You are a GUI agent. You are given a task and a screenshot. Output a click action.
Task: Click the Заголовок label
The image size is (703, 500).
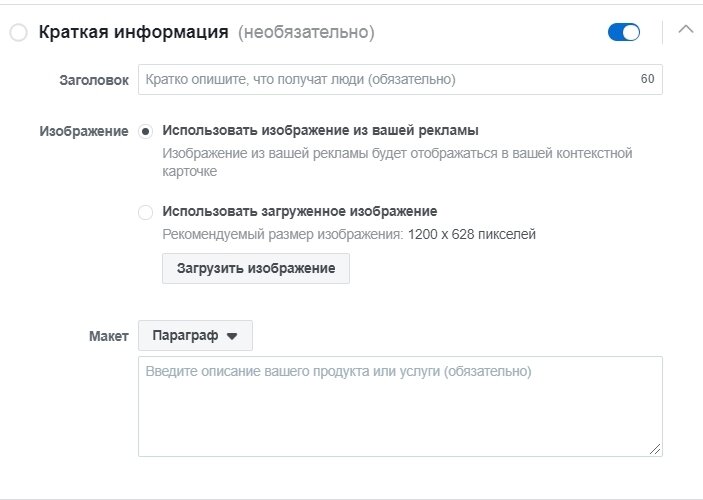point(94,80)
